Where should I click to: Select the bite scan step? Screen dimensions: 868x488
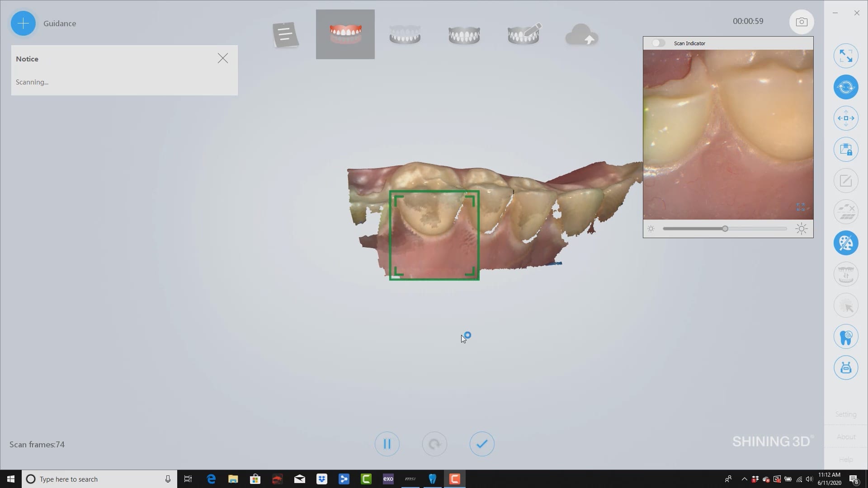(x=464, y=34)
